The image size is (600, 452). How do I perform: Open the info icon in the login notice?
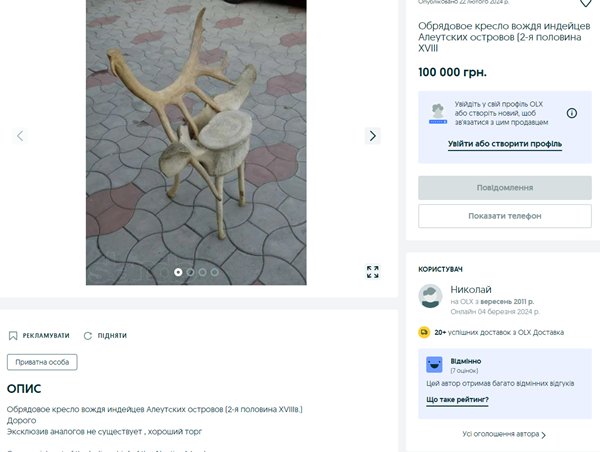(572, 113)
